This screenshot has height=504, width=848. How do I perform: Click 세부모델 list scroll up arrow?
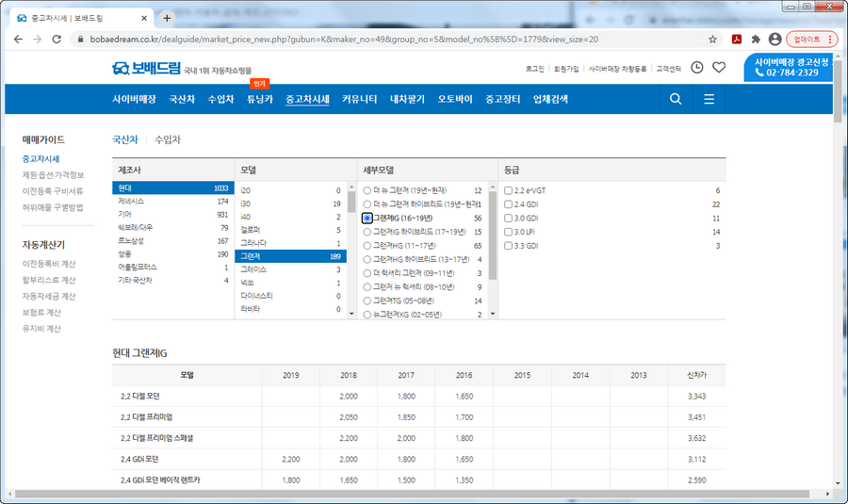click(x=493, y=187)
